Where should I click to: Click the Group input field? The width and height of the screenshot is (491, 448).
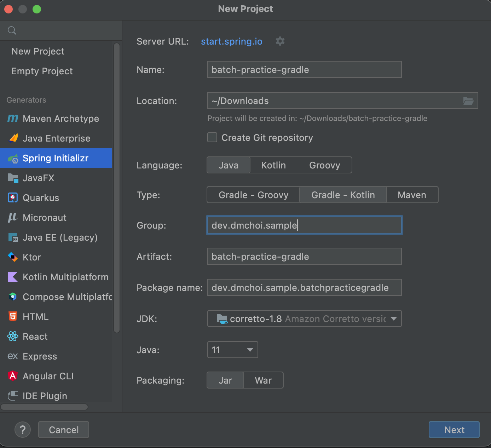[305, 225]
